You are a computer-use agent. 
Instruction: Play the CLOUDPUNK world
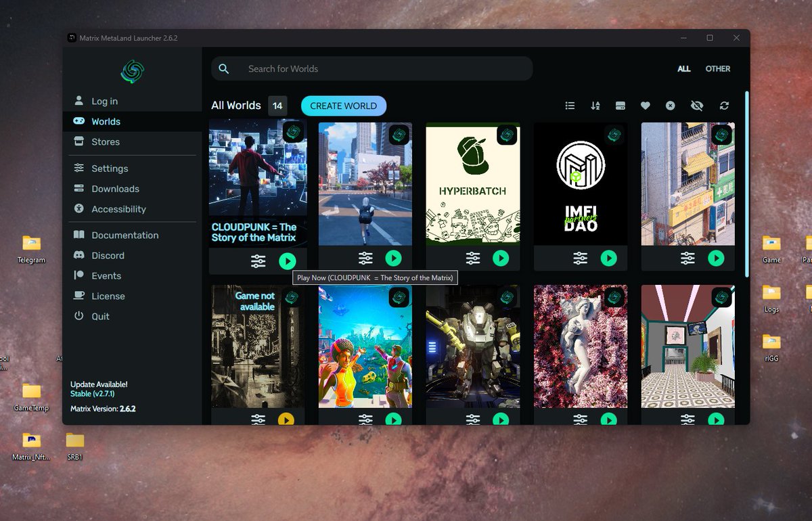pyautogui.click(x=288, y=261)
